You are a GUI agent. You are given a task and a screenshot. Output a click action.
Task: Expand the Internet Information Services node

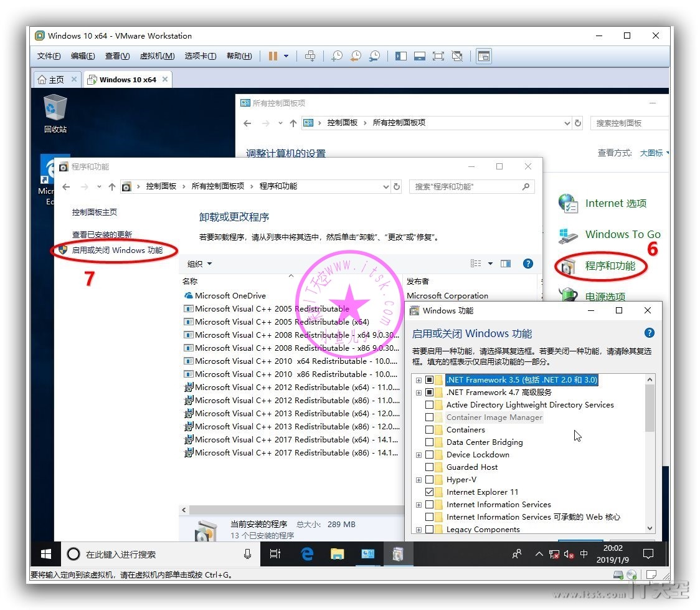(419, 505)
